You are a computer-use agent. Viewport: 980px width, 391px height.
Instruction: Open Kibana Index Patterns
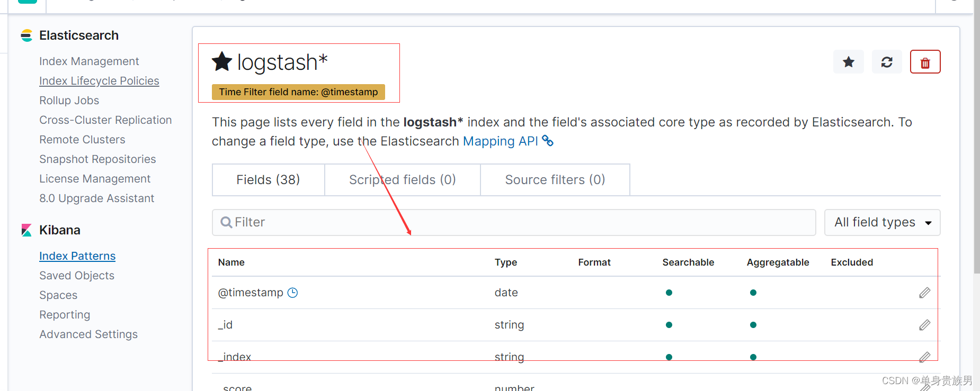pyautogui.click(x=77, y=256)
